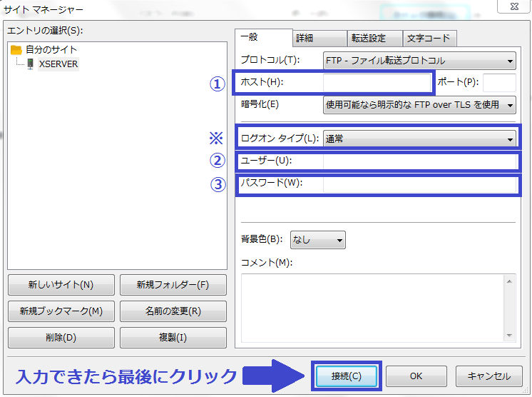Open the プロトコル dropdown

coord(419,61)
